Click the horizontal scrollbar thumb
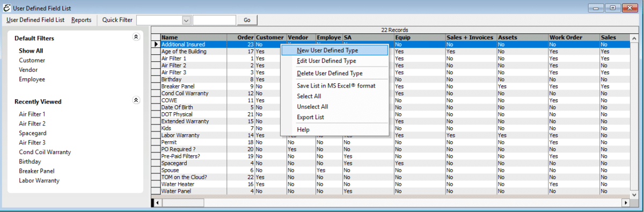 (x=183, y=202)
